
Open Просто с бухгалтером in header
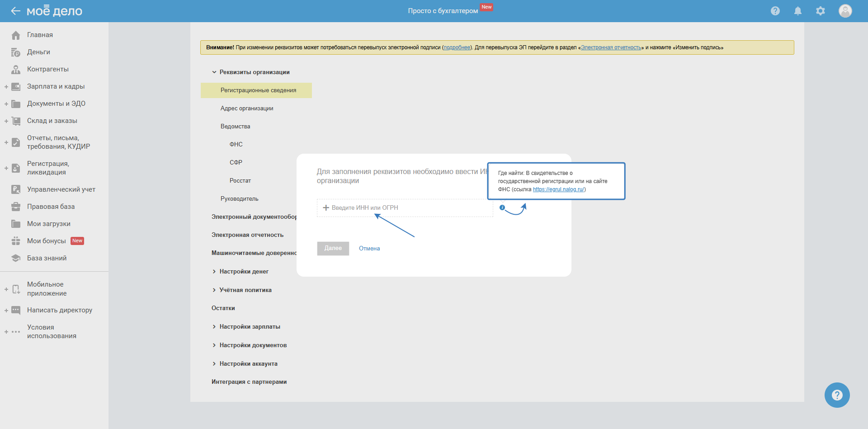point(443,11)
